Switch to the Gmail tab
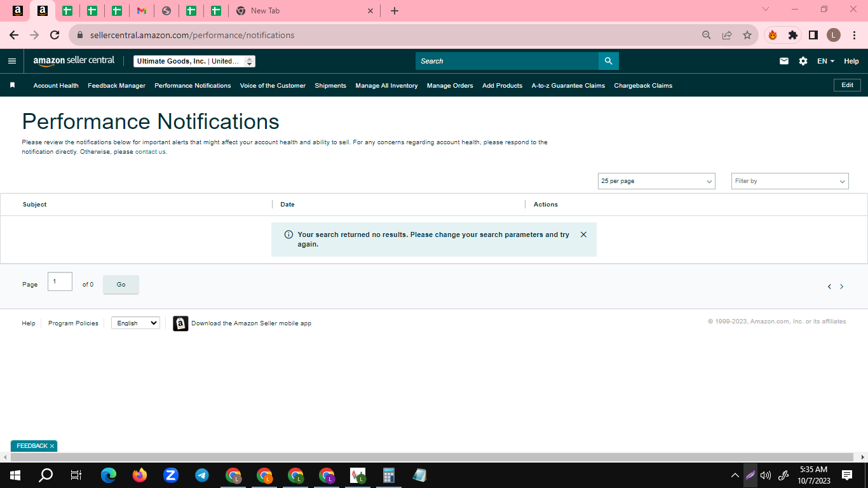868x488 pixels. [142, 11]
